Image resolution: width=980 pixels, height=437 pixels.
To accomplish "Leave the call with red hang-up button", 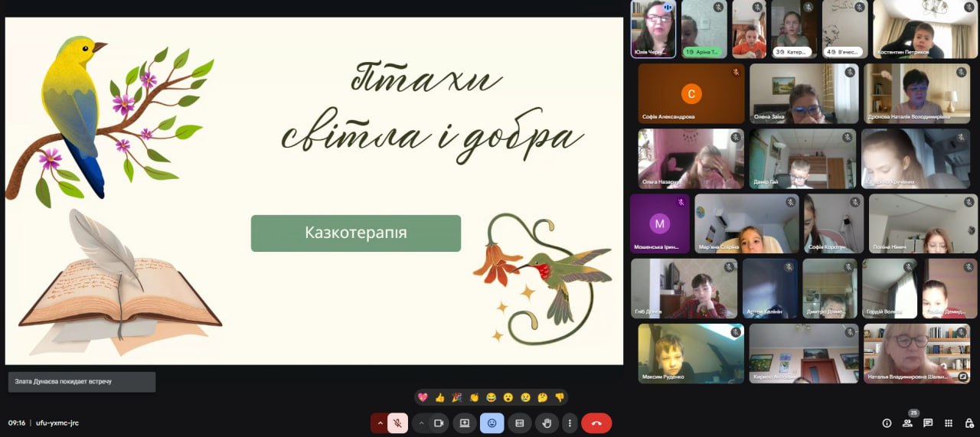I will 596,422.
